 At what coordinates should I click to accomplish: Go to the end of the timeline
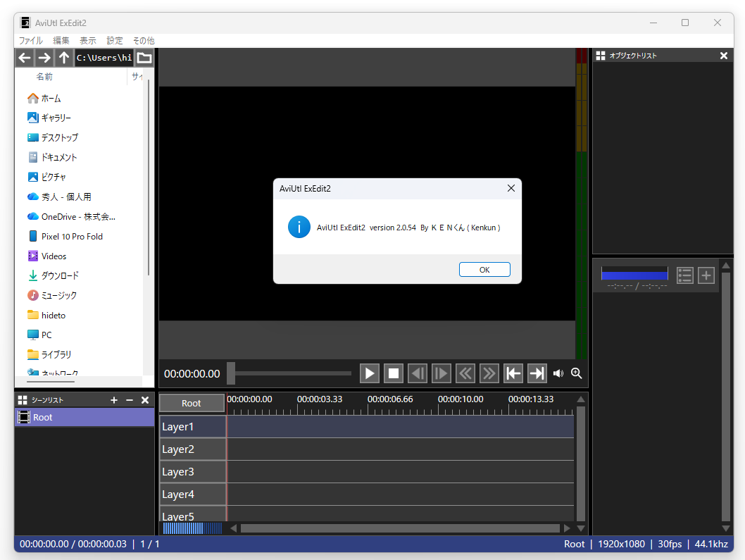[537, 373]
